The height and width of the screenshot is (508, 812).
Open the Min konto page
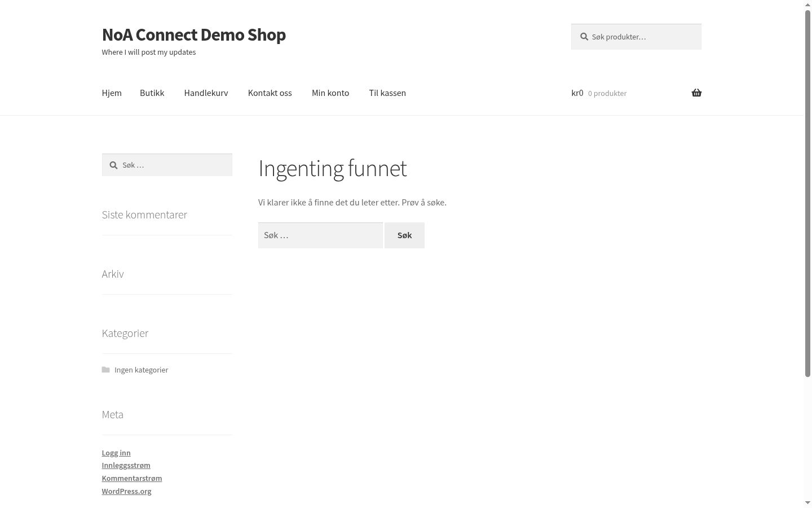pos(330,93)
